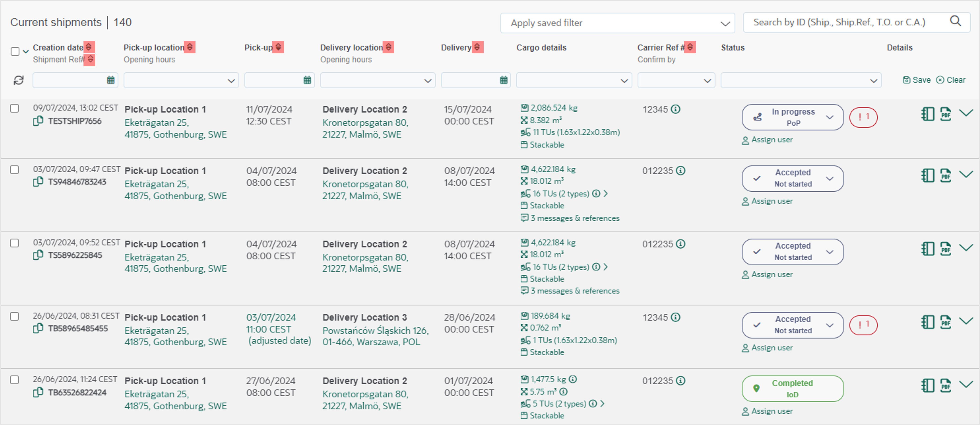Open PDF document for TESTSHIP7656

[946, 114]
